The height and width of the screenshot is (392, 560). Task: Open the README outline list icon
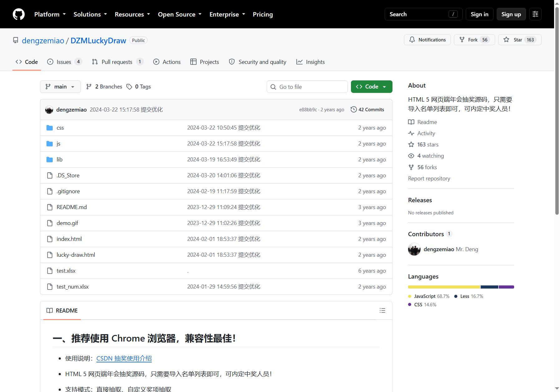[x=382, y=310]
